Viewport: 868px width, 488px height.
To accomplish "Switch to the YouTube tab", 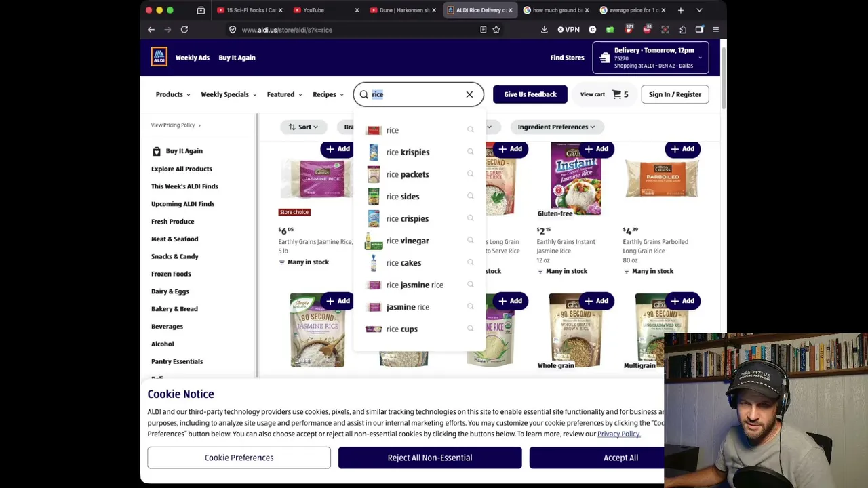I will (326, 10).
